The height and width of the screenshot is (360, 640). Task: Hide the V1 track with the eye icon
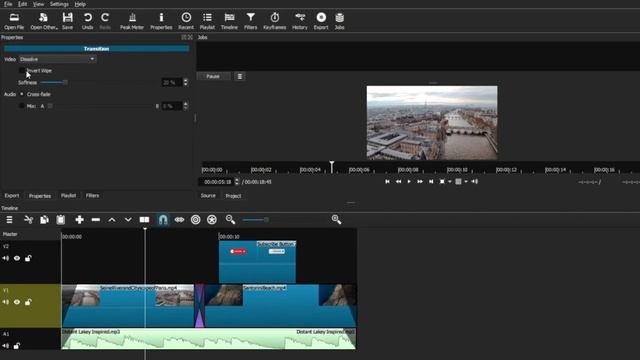click(x=17, y=302)
